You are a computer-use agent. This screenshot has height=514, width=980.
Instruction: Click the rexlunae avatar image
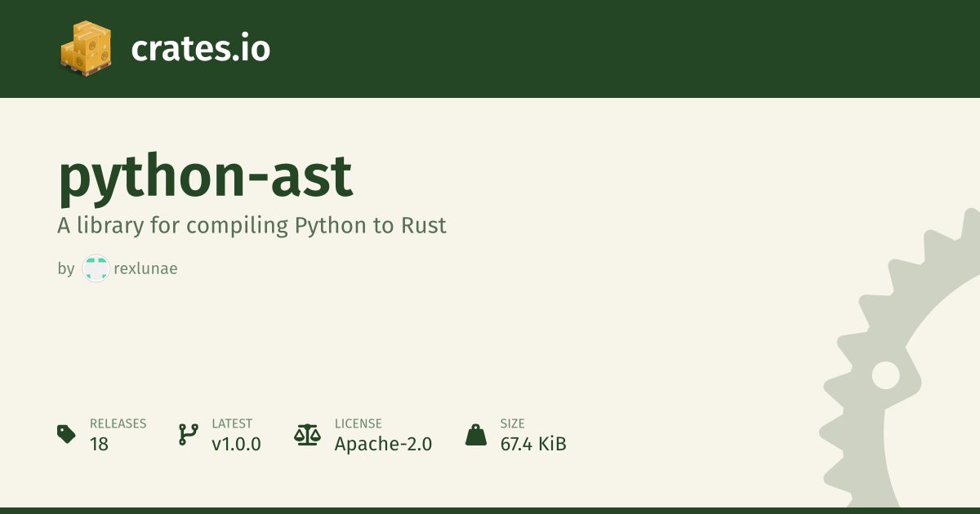click(x=96, y=268)
